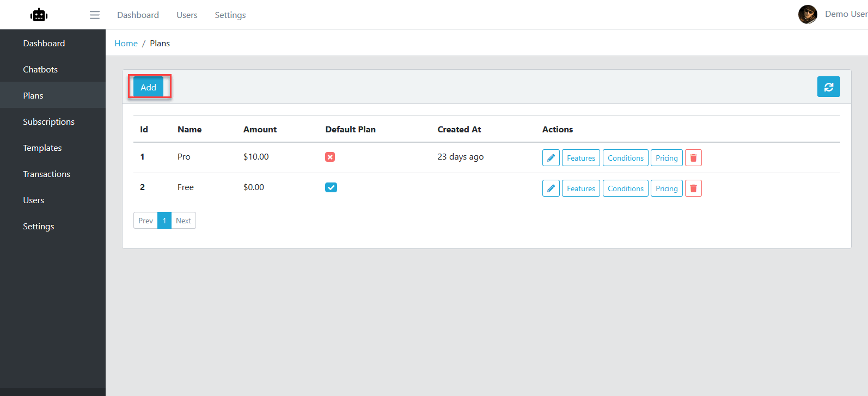Click the Home breadcrumb link
The image size is (868, 396).
[126, 43]
